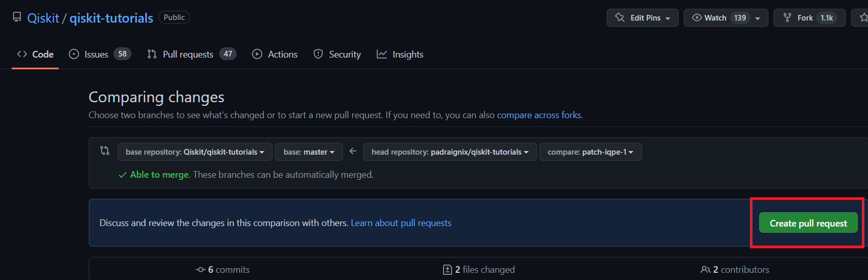This screenshot has width=868, height=280.
Task: Click the Create pull request button
Action: tap(808, 223)
